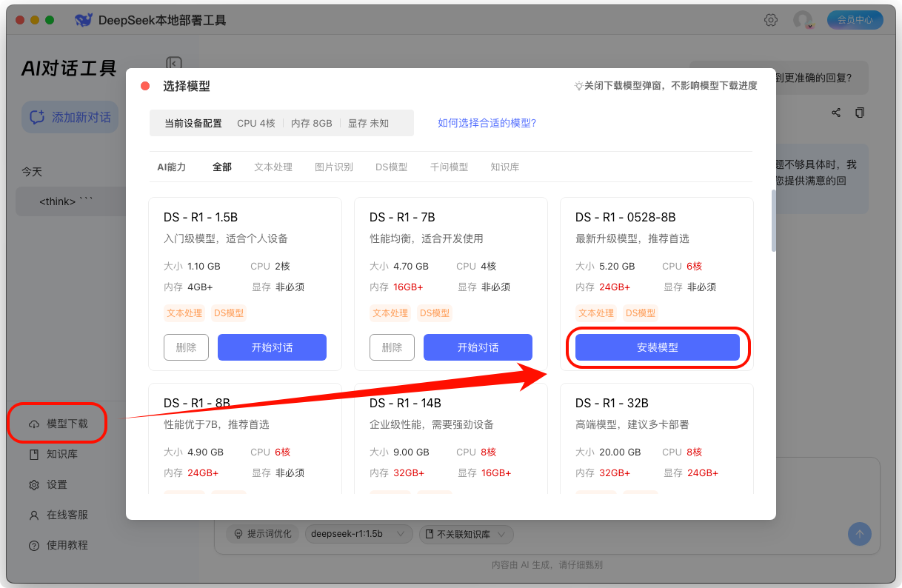
Task: Open the 如何选择合适的模型? link
Action: point(487,123)
